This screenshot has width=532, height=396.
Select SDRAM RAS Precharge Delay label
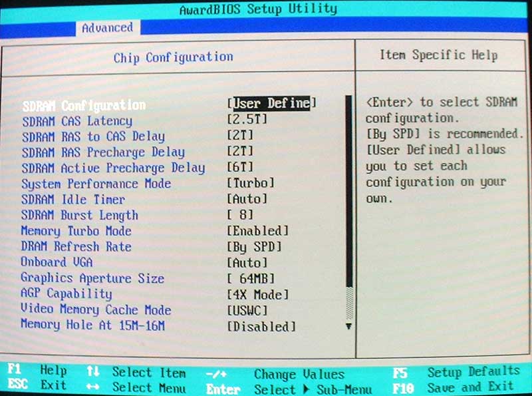point(104,152)
